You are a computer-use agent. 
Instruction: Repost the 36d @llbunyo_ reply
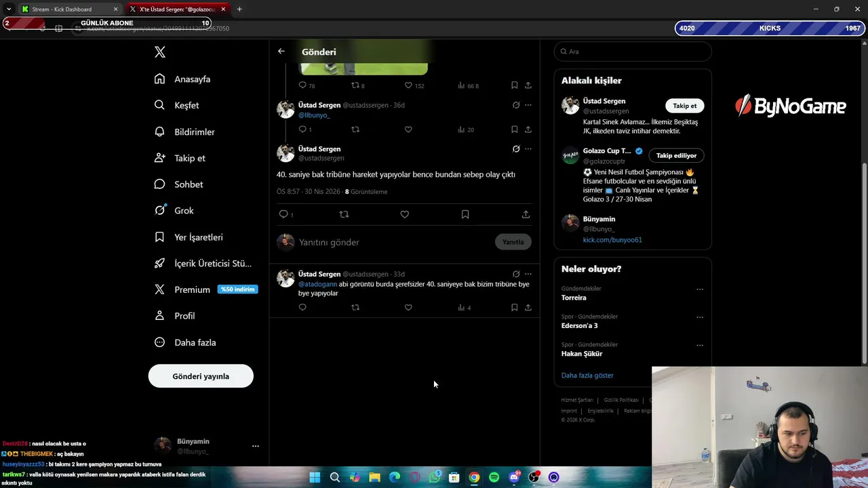pyautogui.click(x=355, y=129)
